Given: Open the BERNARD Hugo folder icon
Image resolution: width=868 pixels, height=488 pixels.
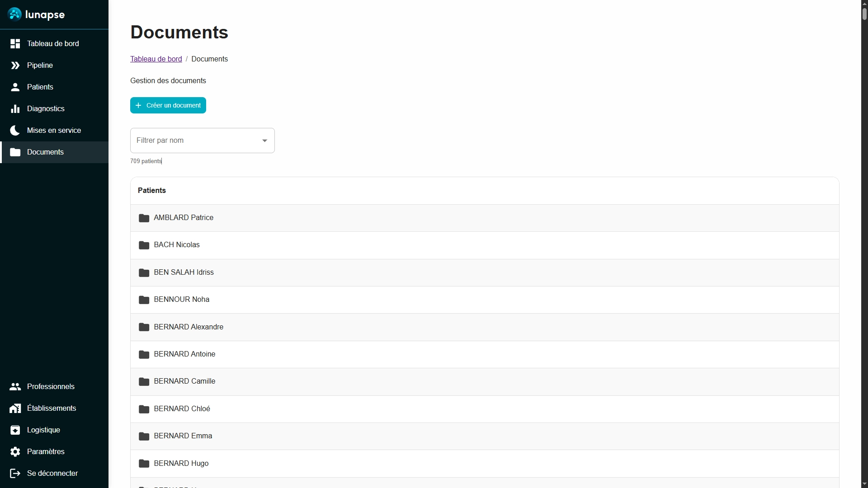Looking at the screenshot, I should coord(144,464).
